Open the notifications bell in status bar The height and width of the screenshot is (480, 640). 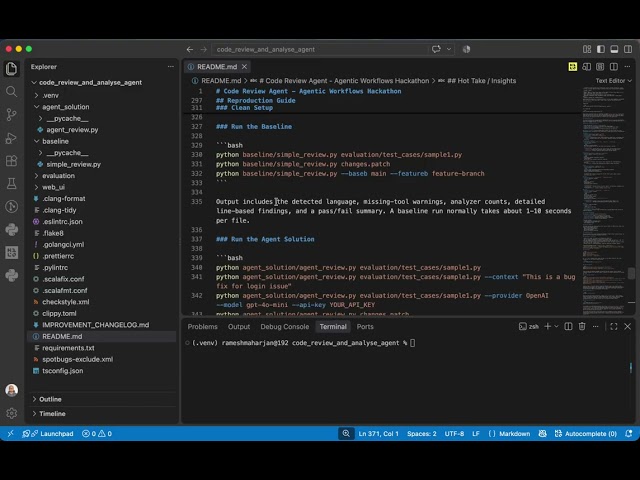[629, 433]
